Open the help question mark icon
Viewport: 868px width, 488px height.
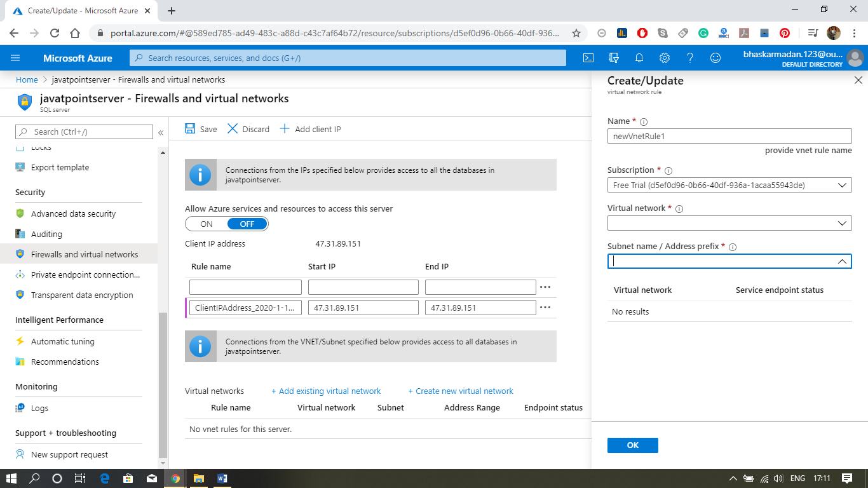[690, 58]
